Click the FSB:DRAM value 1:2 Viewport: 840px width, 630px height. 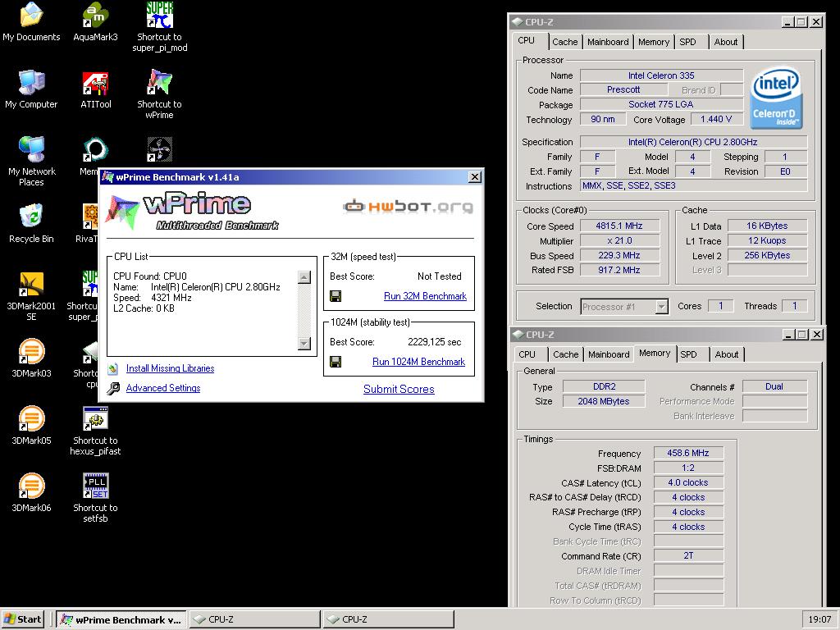tap(688, 468)
